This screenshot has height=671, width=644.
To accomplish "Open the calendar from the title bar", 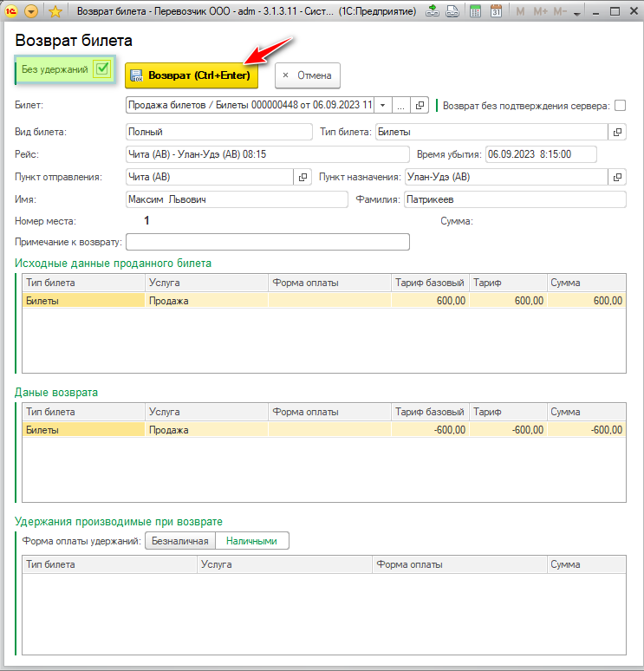I will [x=496, y=11].
